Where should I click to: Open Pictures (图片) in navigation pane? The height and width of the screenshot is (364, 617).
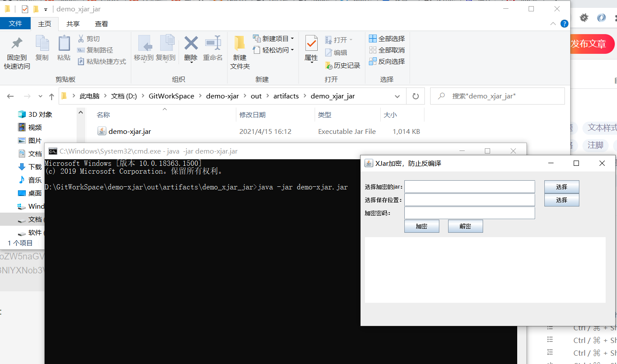click(x=30, y=140)
